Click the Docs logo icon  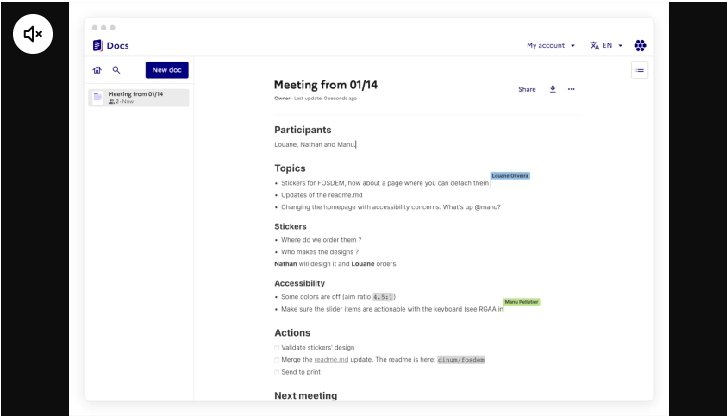click(97, 45)
